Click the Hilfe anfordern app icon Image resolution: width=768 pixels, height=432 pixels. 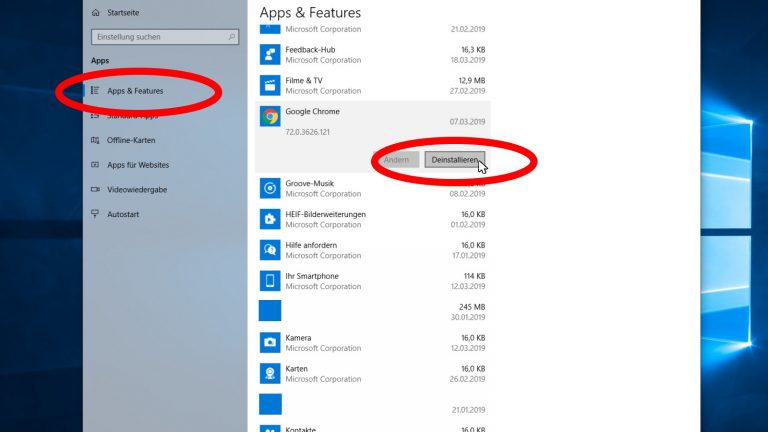pyautogui.click(x=270, y=250)
